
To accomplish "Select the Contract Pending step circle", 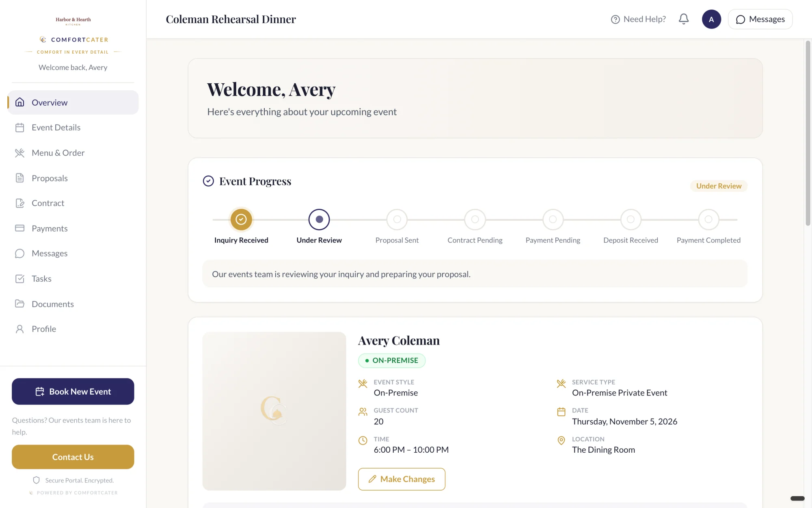I will click(x=475, y=219).
